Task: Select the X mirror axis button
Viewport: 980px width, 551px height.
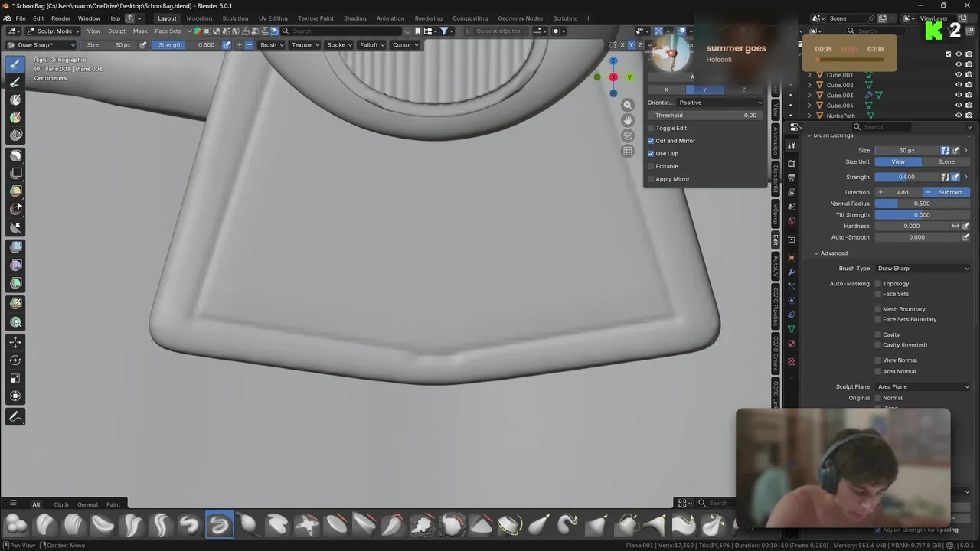Action: 666,90
